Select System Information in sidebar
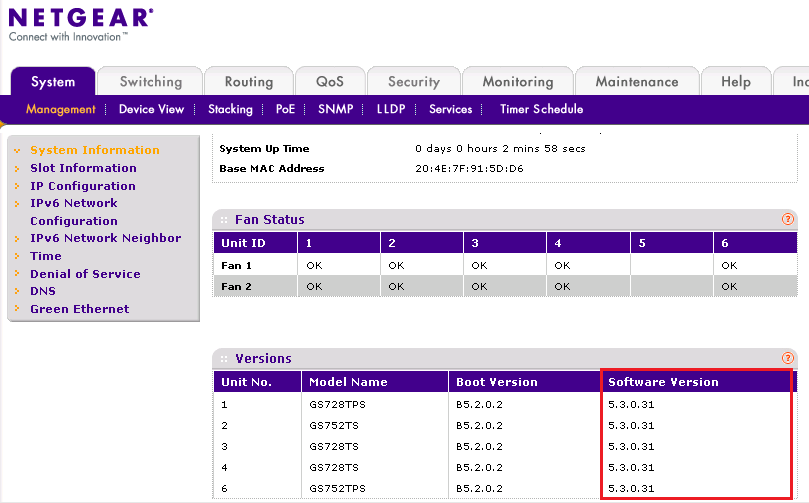This screenshot has width=809, height=503. (95, 150)
